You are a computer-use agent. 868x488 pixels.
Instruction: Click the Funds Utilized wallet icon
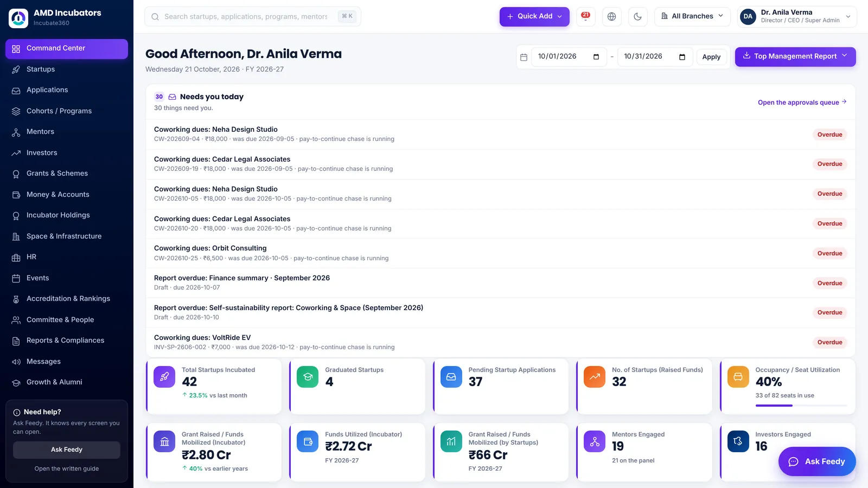tap(308, 441)
